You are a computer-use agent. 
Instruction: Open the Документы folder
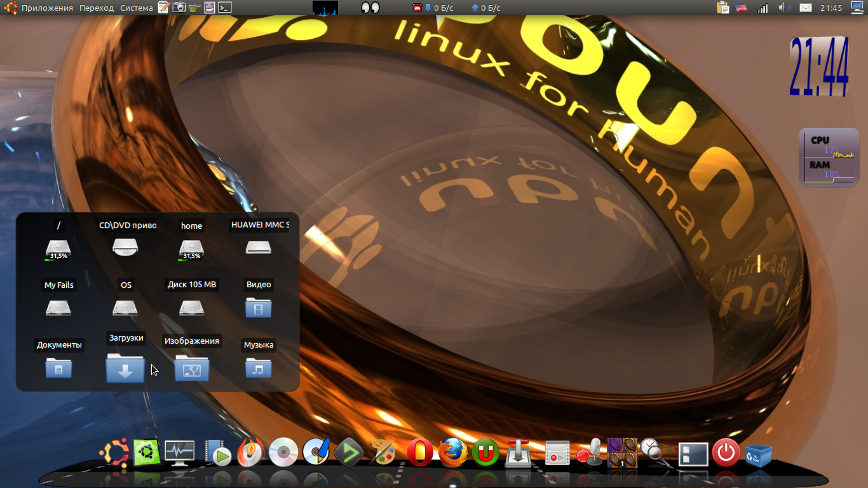58,368
